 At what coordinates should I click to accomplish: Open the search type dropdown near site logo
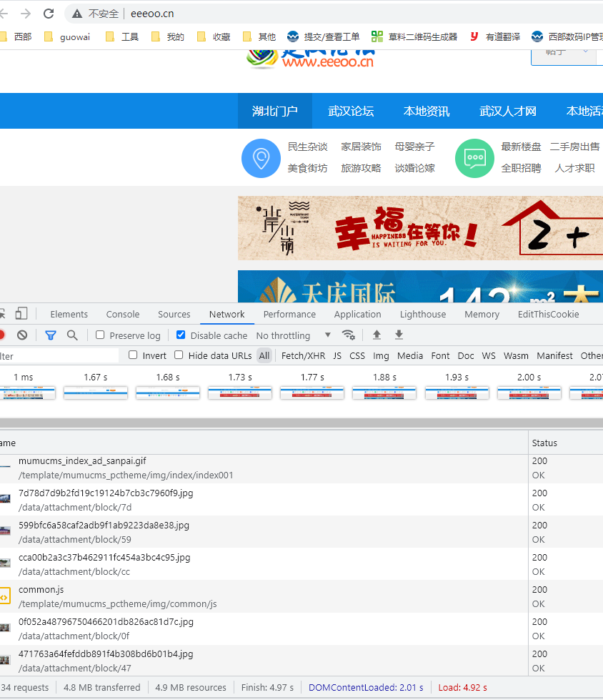click(x=564, y=52)
